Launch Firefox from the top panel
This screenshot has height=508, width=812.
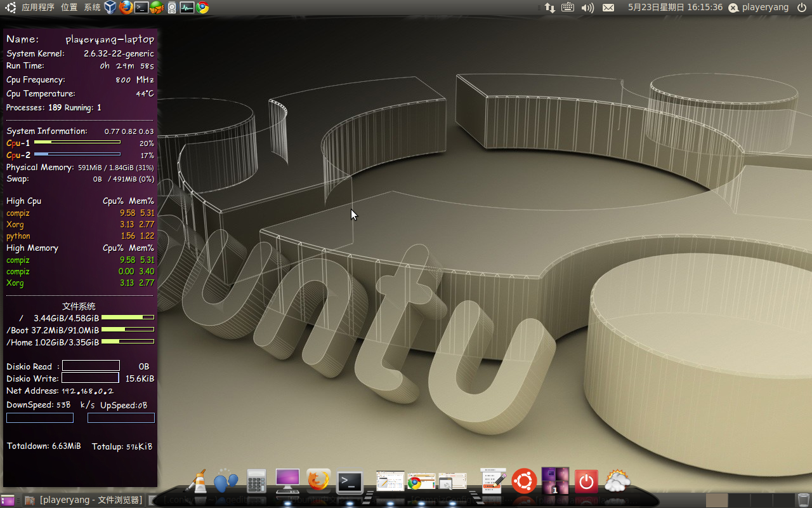coord(126,8)
